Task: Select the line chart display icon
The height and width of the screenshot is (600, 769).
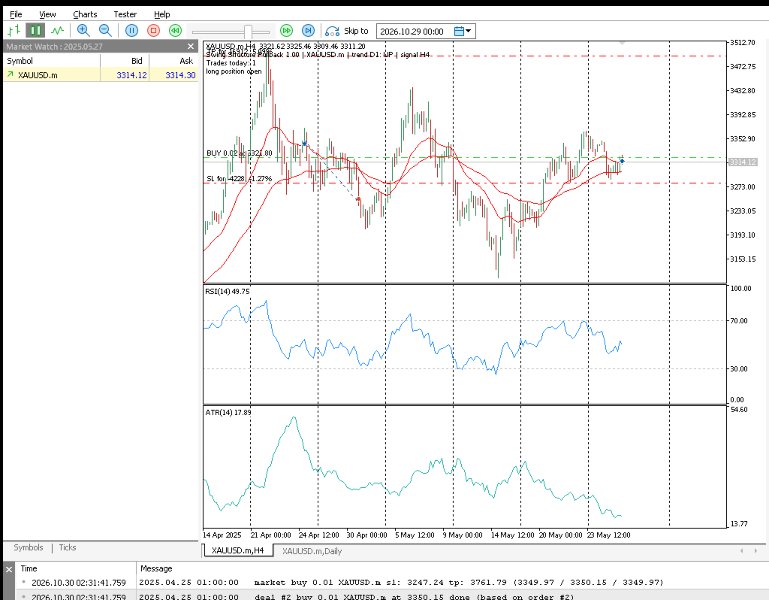Action: (57, 30)
